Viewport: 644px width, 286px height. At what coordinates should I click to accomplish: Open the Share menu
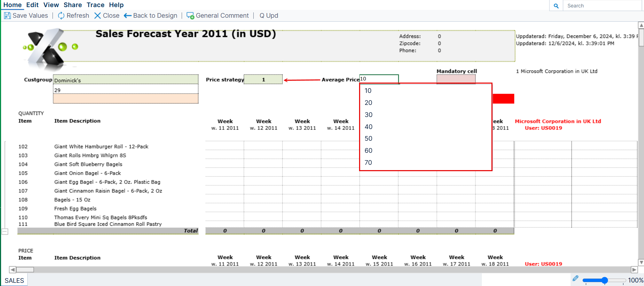(x=73, y=5)
